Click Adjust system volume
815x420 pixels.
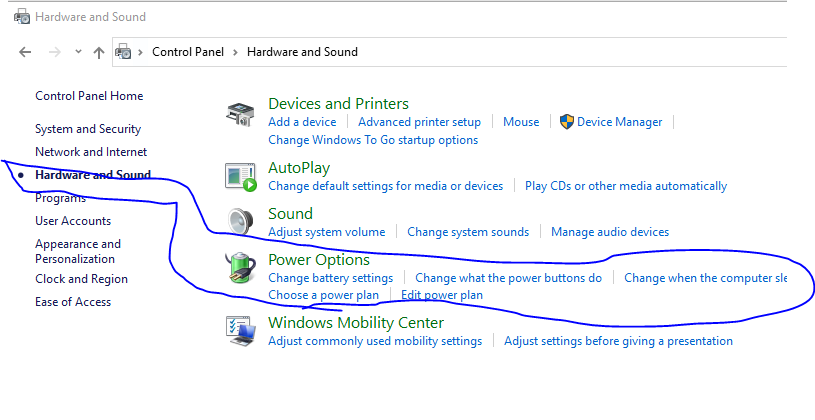click(326, 232)
